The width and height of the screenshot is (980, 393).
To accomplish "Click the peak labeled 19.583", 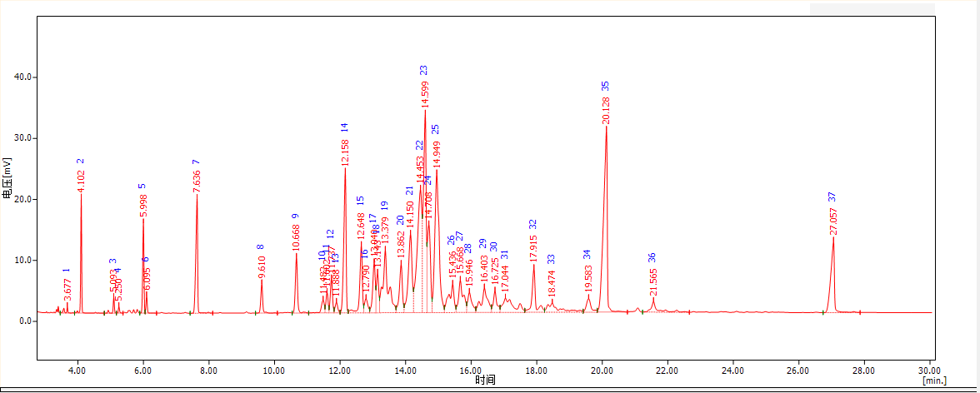I will pos(588,280).
